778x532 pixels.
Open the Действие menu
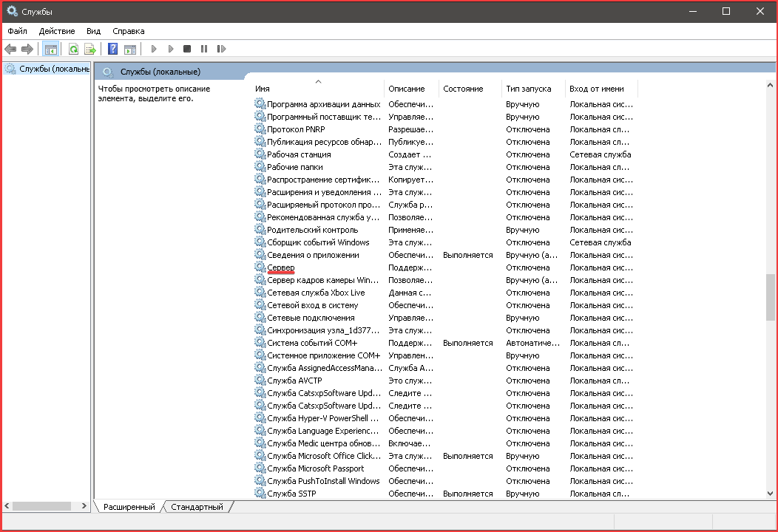point(57,31)
